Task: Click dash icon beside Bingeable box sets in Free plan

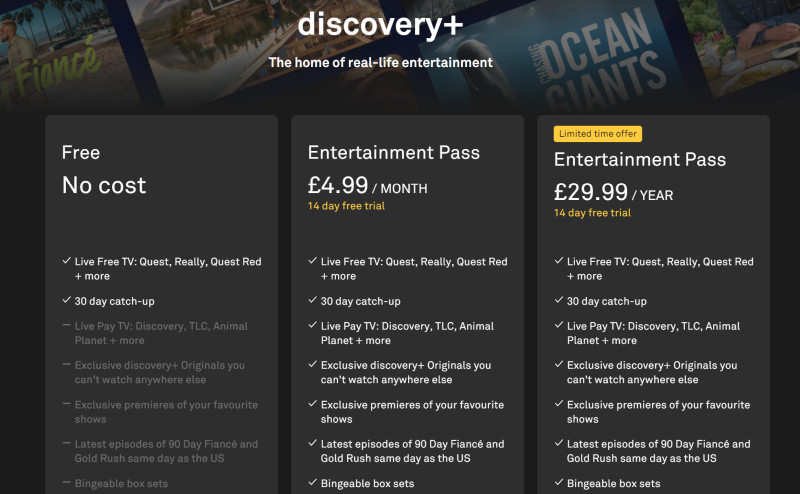Action: [66, 482]
